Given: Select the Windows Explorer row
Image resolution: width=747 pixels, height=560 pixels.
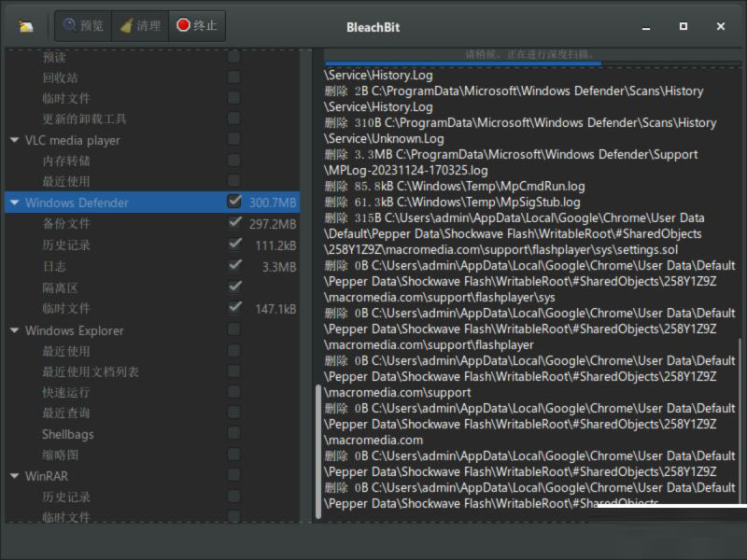Looking at the screenshot, I should (152, 330).
